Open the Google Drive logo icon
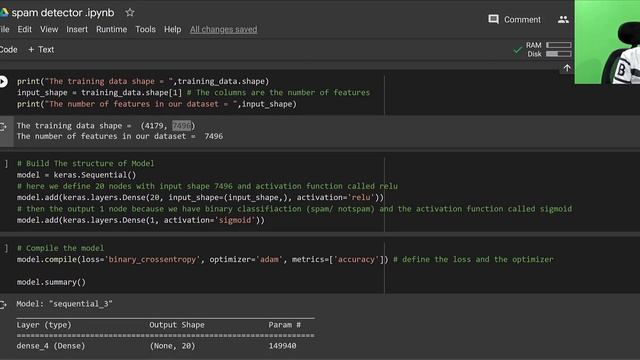This screenshot has width=640, height=360. tap(4, 13)
